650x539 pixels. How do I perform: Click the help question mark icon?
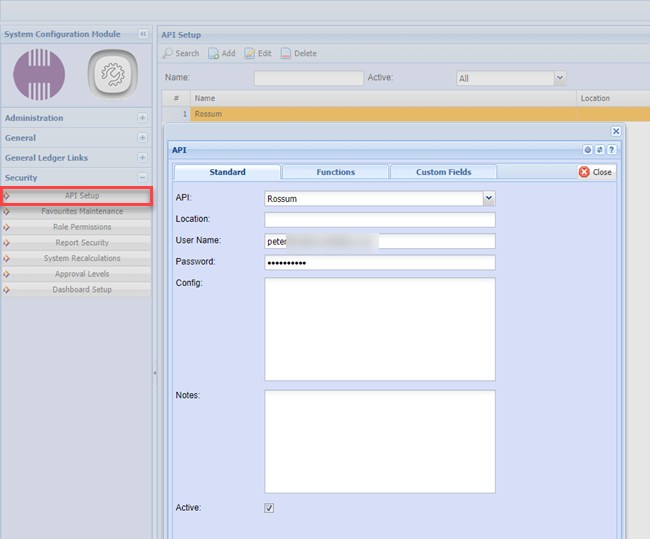point(611,149)
